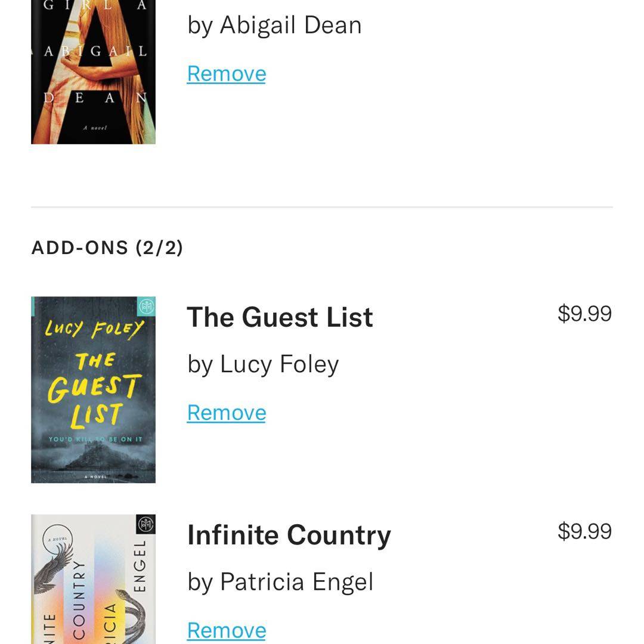Click the Remove link under Abigail Dean
Viewport: 644px width, 644px height.
tap(227, 74)
